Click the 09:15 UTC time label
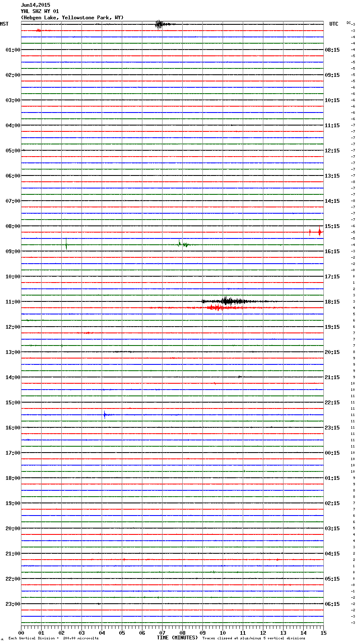This screenshot has width=357, height=644. tap(332, 75)
